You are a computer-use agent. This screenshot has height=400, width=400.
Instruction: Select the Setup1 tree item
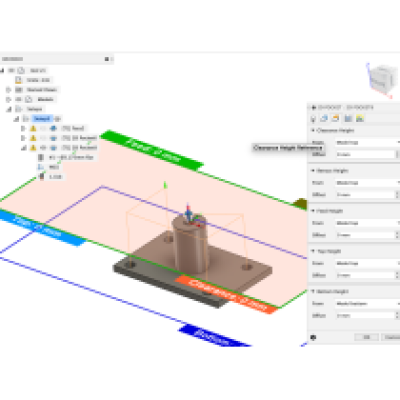click(42, 119)
